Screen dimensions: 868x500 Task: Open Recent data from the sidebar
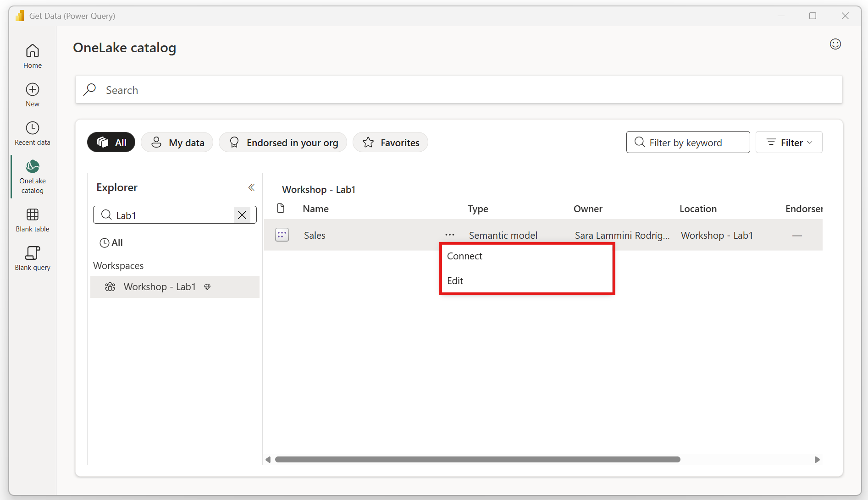33,133
